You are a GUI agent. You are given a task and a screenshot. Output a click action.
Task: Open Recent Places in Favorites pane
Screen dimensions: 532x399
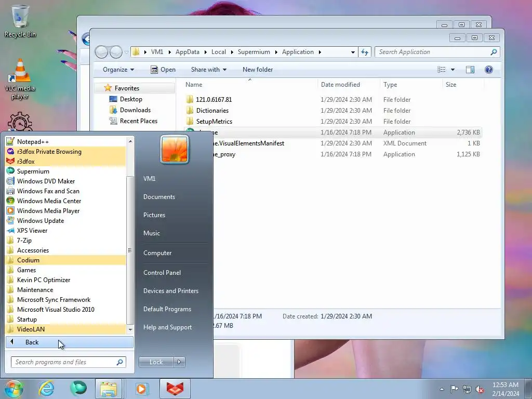click(138, 121)
